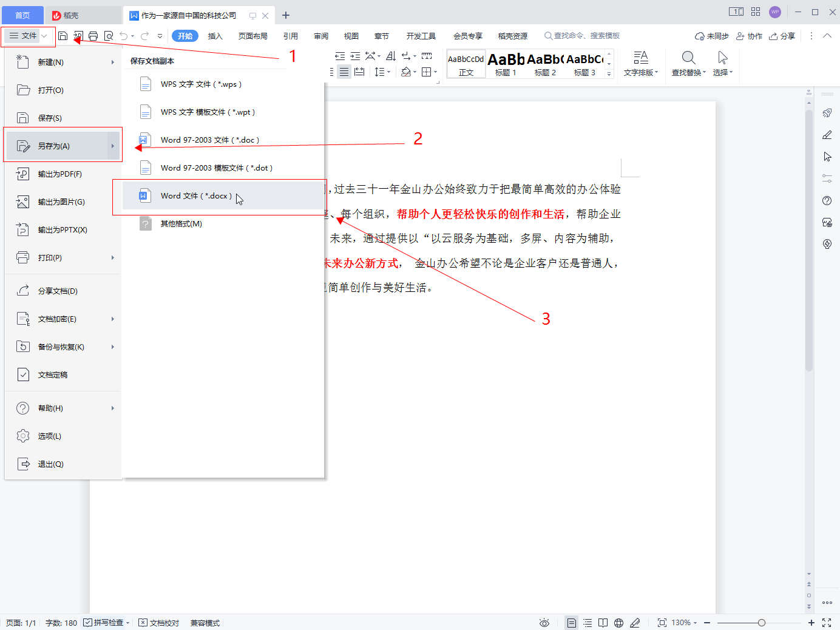Select Word 97-2003 模板文件 (*.dot)

coord(224,168)
